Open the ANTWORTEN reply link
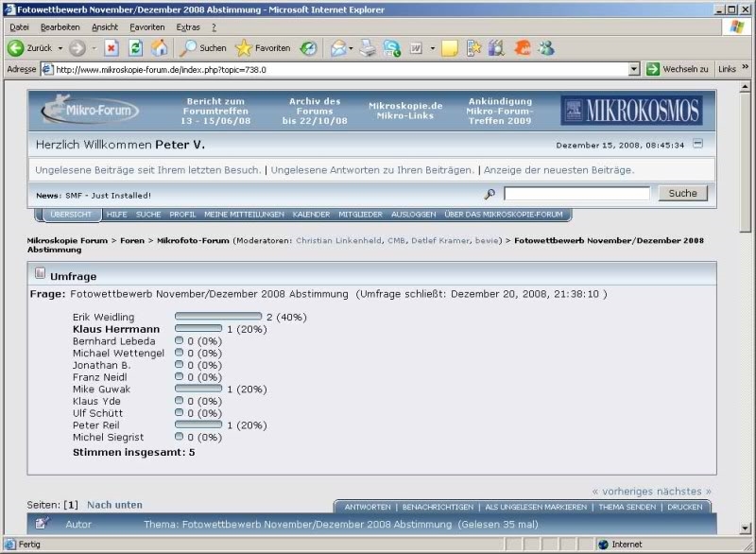Image resolution: width=756 pixels, height=554 pixels. pos(368,507)
